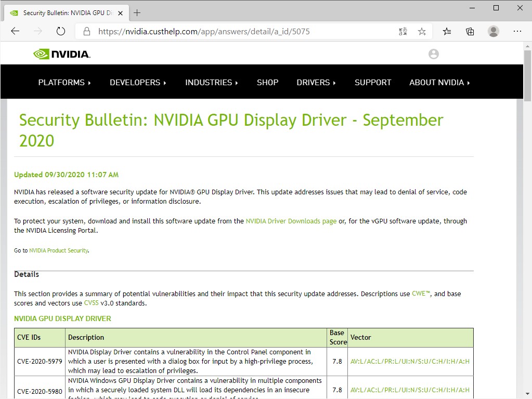This screenshot has width=532, height=399.
Task: Refresh the page with the reload icon
Action: (61, 32)
